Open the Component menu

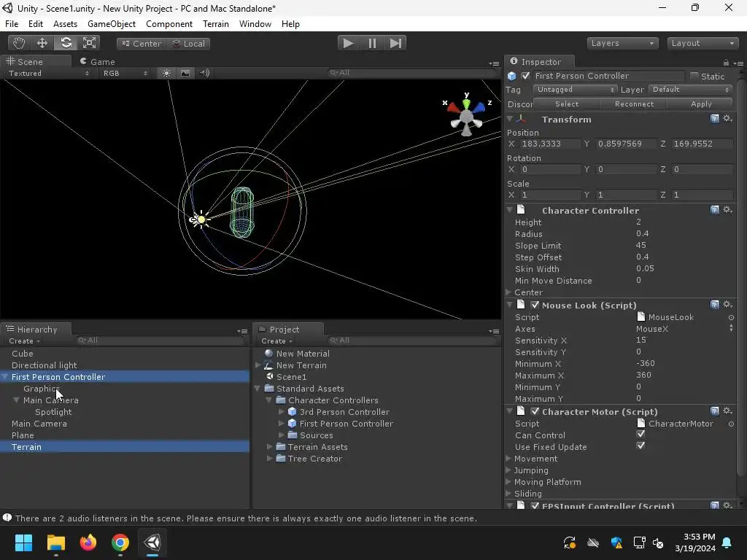coord(169,24)
